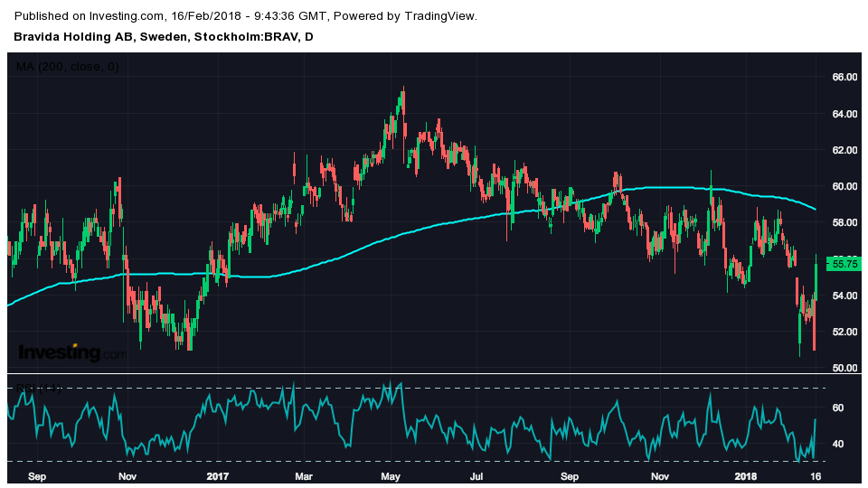Viewport: 868px width, 488px height.
Task: Click the 62.00 price axis label
Action: tap(844, 150)
